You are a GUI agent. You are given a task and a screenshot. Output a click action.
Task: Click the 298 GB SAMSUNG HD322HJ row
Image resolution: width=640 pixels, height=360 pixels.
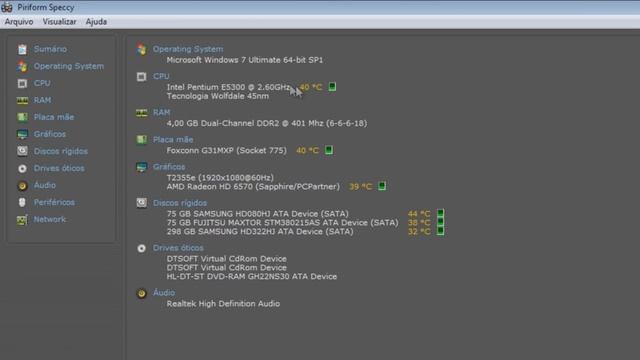click(260, 231)
